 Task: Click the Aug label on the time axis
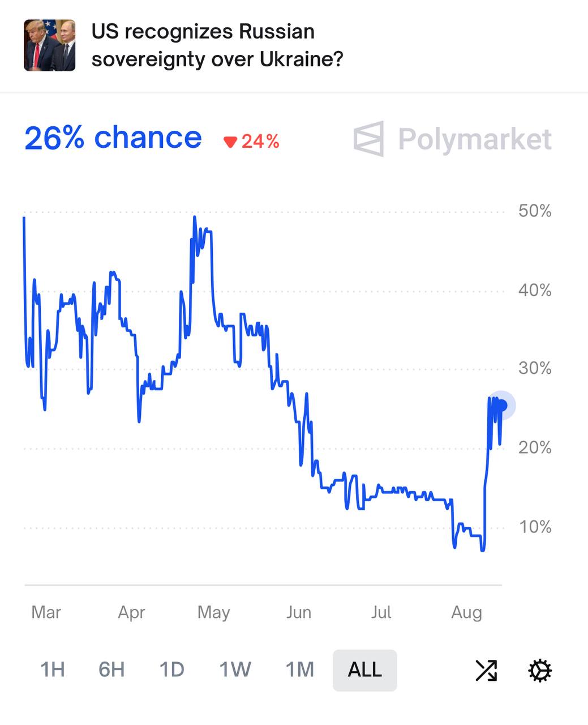tap(466, 612)
